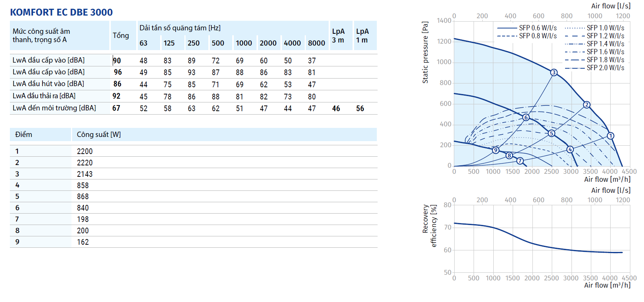
Task: Click the "LpA 1 m" column header
Action: [x=362, y=36]
